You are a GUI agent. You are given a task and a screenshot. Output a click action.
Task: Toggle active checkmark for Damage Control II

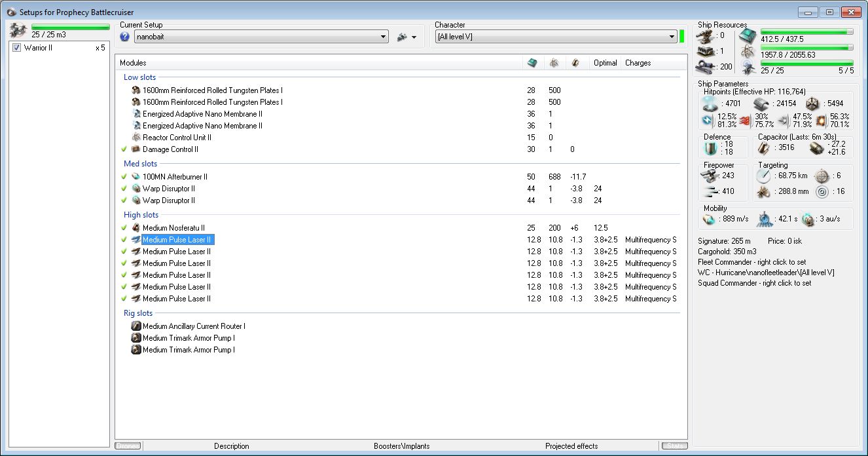[x=124, y=149]
